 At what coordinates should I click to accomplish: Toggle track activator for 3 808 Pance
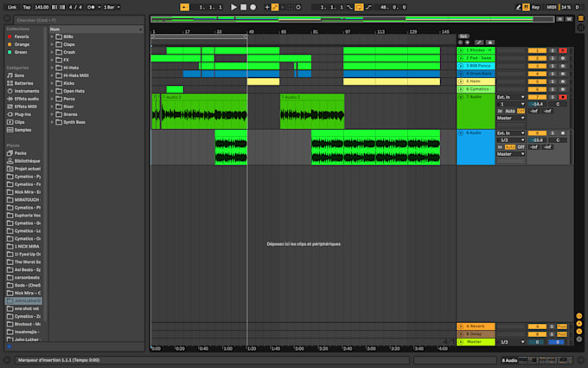point(537,66)
